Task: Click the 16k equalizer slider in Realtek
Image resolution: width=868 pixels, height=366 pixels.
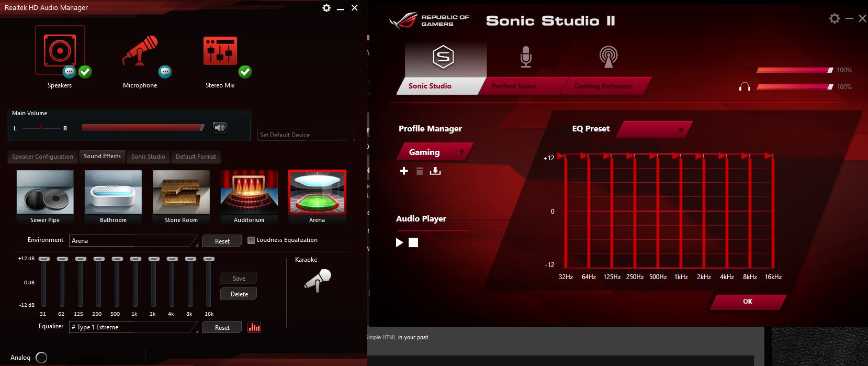Action: pyautogui.click(x=209, y=282)
